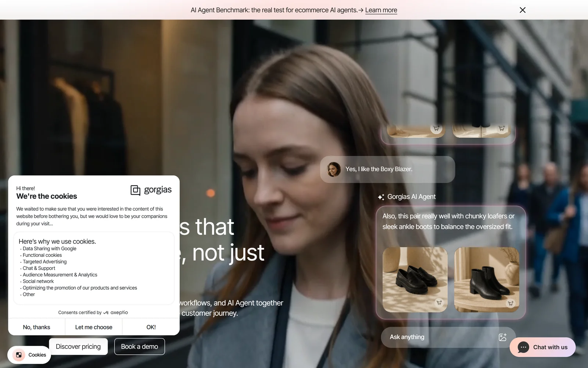Image resolution: width=588 pixels, height=368 pixels.
Task: Open Chat with us widget
Action: 542,347
